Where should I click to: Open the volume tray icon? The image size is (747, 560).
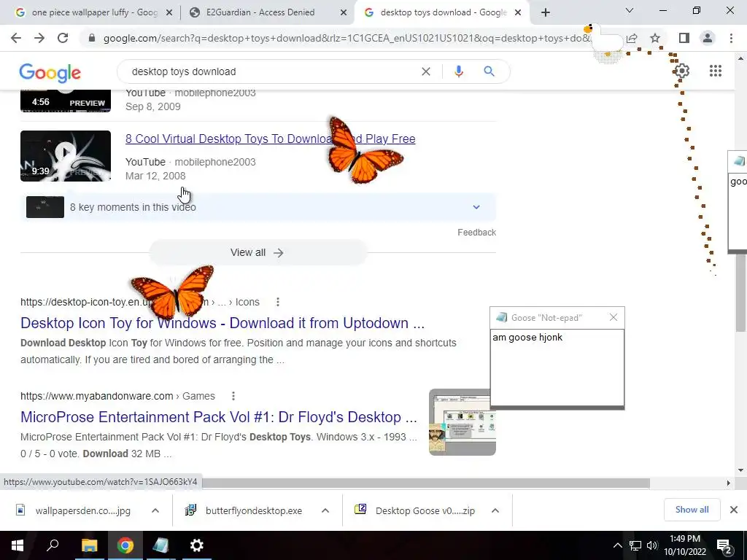point(652,545)
